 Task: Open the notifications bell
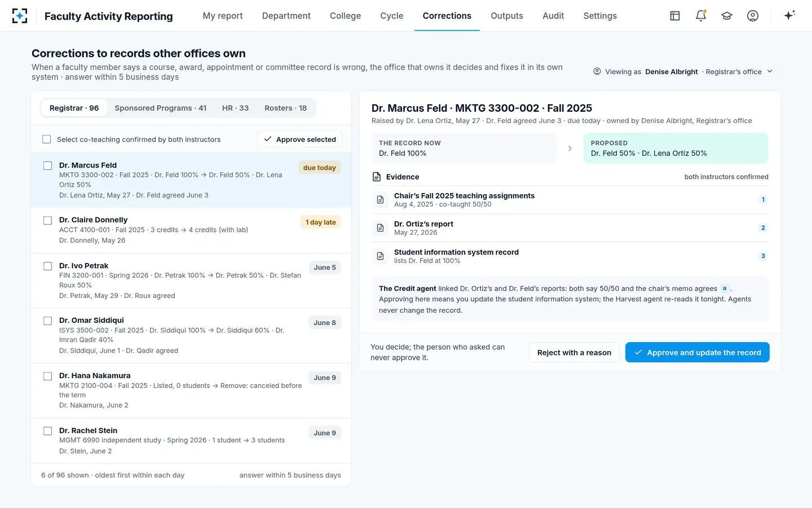pos(701,16)
